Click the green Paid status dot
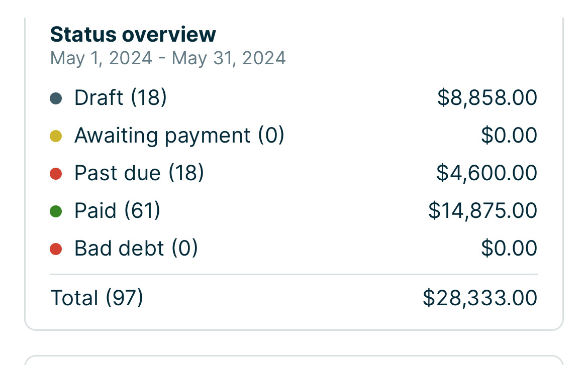The height and width of the screenshot is (365, 588). pyautogui.click(x=56, y=211)
